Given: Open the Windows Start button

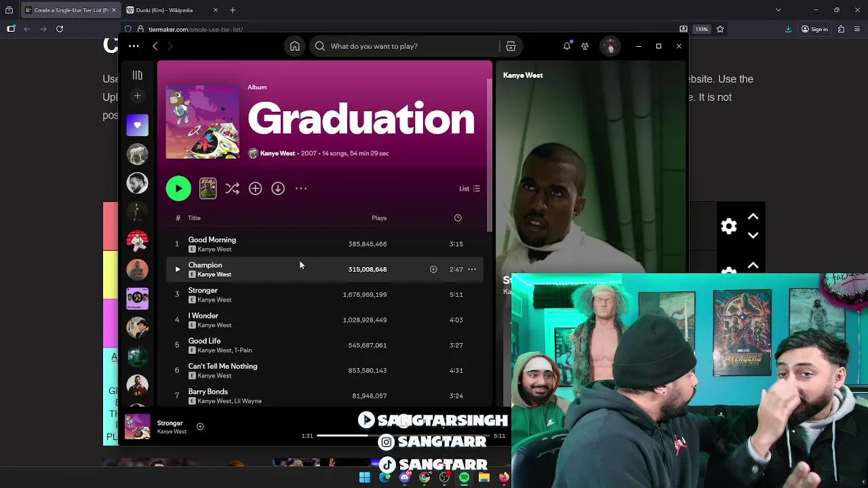Looking at the screenshot, I should coord(365,478).
